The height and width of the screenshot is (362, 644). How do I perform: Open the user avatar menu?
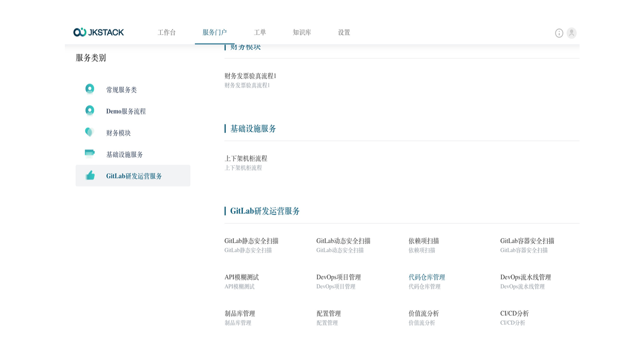pyautogui.click(x=571, y=33)
